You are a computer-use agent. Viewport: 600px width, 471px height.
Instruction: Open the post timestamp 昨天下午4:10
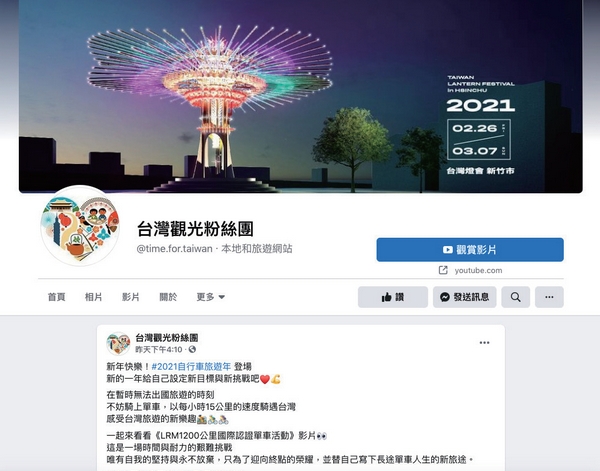click(x=159, y=349)
